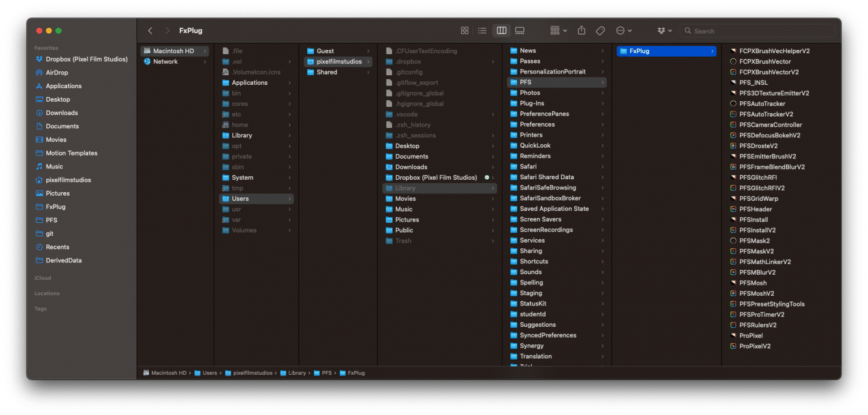
Task: Select the .zsh_history file
Action: pyautogui.click(x=440, y=125)
